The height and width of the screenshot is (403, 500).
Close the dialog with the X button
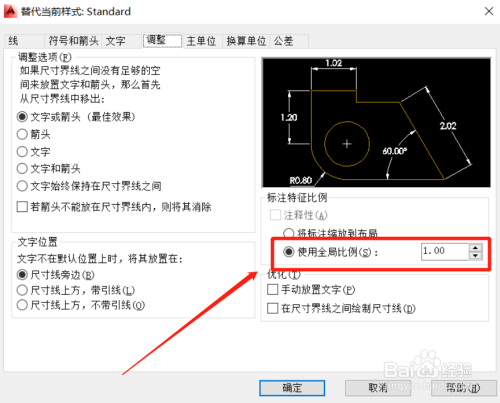(x=489, y=11)
